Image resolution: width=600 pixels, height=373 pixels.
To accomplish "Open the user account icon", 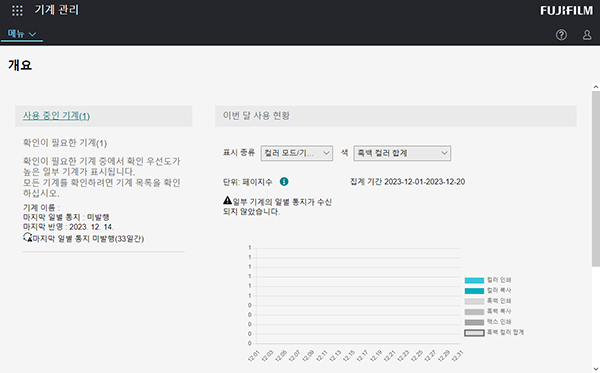I will 587,35.
